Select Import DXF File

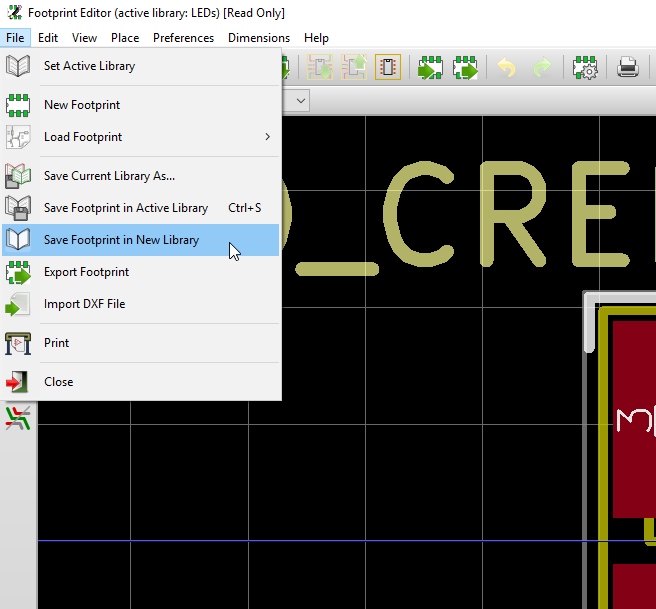(141, 304)
